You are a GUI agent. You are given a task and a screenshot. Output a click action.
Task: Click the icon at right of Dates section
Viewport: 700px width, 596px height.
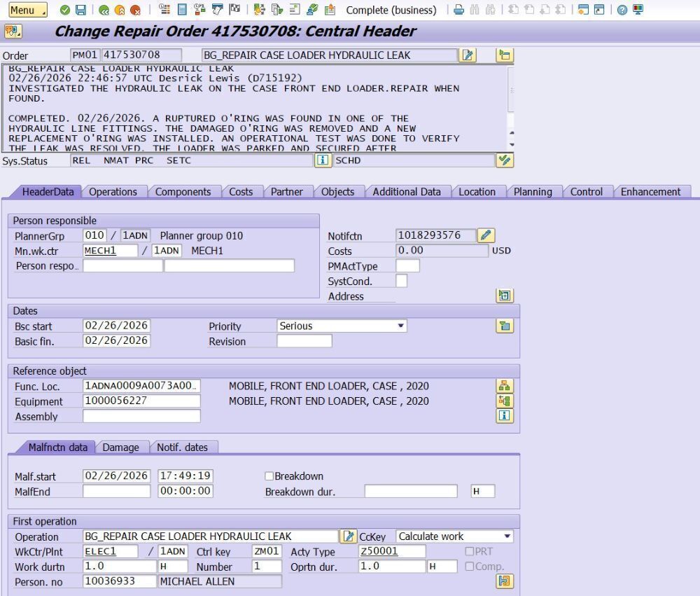(505, 326)
